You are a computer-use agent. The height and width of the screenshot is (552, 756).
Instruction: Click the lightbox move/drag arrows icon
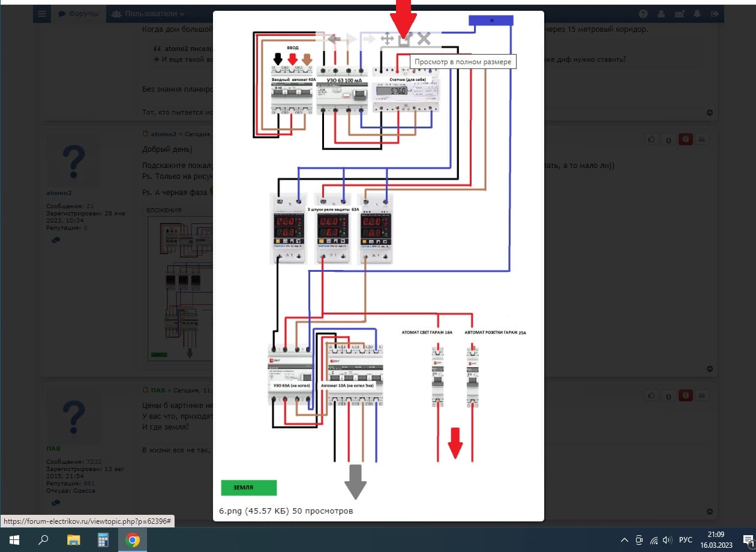tap(387, 40)
